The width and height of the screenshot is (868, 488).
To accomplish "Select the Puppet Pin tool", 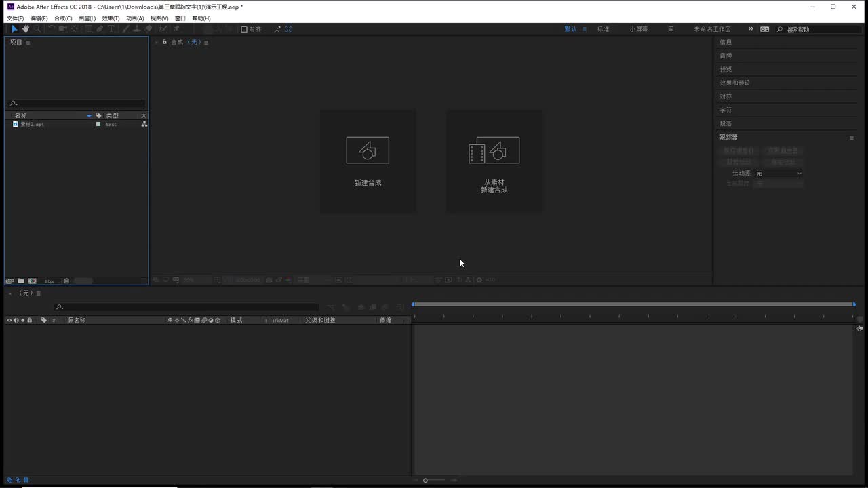I will click(x=176, y=29).
